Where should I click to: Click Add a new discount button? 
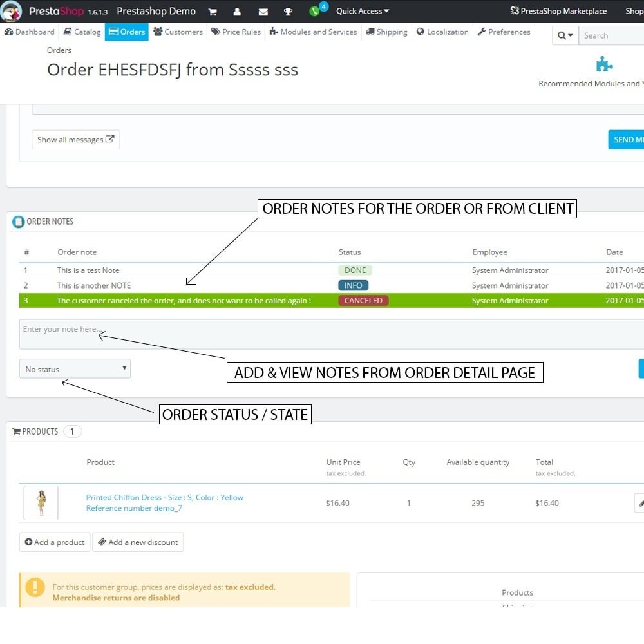pyautogui.click(x=138, y=542)
